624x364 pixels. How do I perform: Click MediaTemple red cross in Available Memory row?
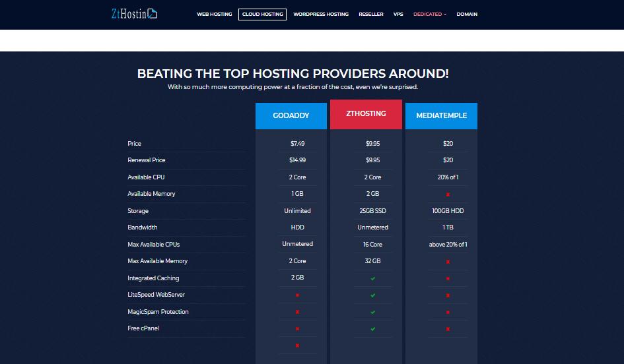[448, 195]
